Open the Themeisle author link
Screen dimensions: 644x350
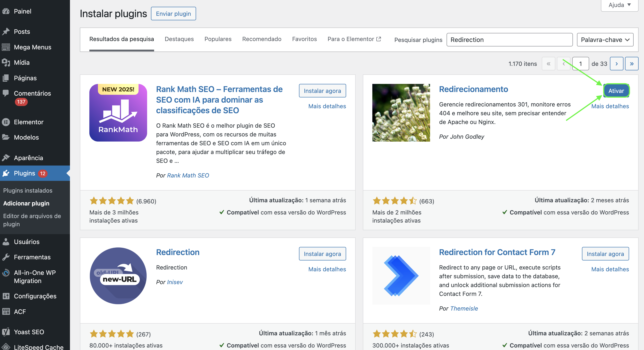464,309
